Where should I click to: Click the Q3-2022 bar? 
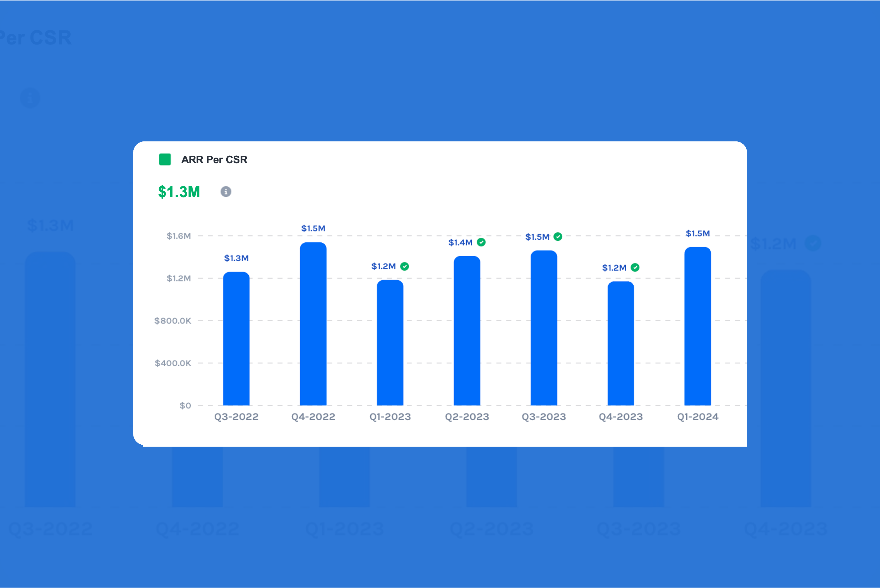pyautogui.click(x=236, y=339)
